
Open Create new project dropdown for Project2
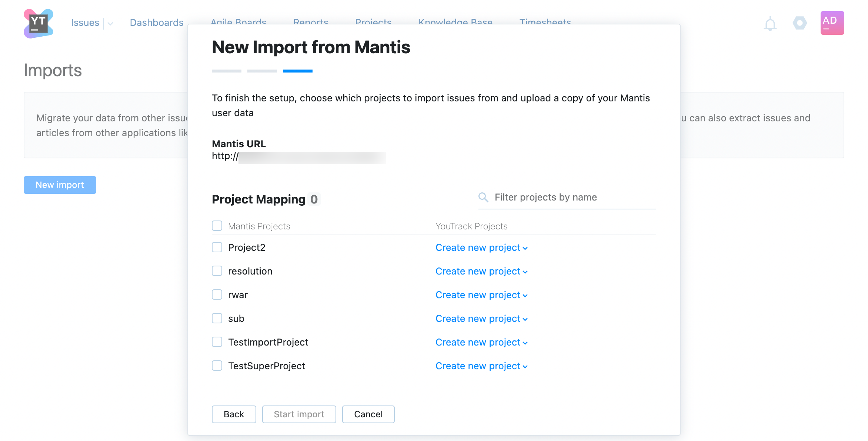481,248
